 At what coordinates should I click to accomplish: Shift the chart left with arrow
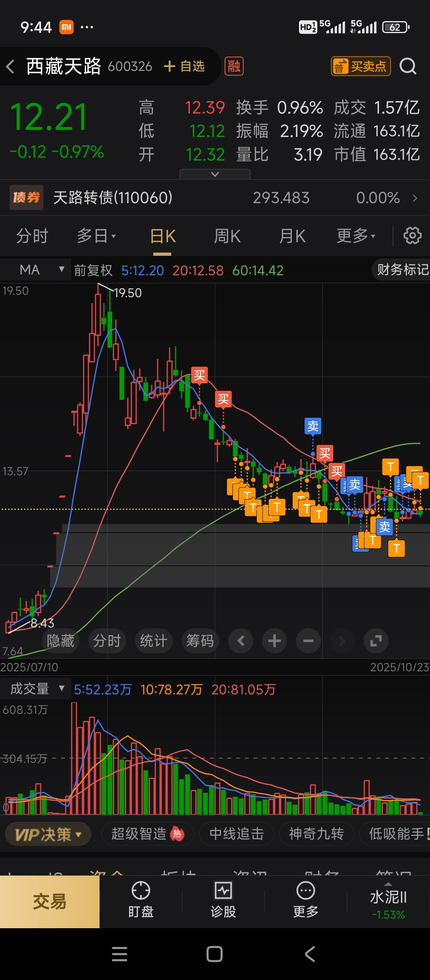(240, 641)
